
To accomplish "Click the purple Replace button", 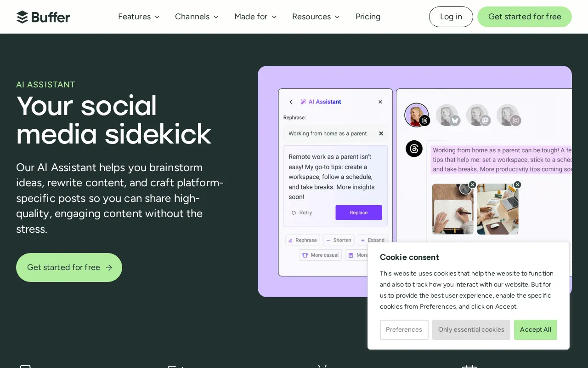I will tap(359, 213).
